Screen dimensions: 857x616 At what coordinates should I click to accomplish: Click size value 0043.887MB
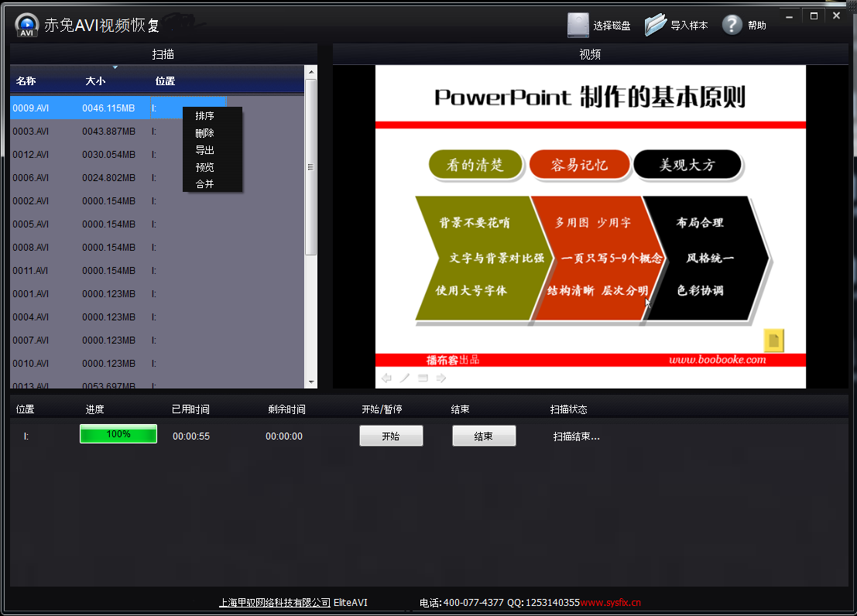coord(108,132)
